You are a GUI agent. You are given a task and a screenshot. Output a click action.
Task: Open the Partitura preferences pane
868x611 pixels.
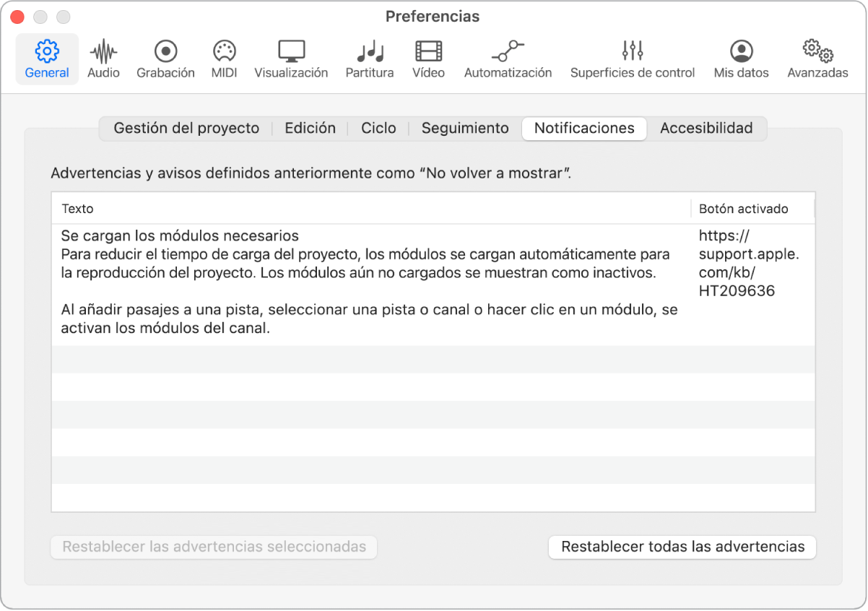coord(369,58)
